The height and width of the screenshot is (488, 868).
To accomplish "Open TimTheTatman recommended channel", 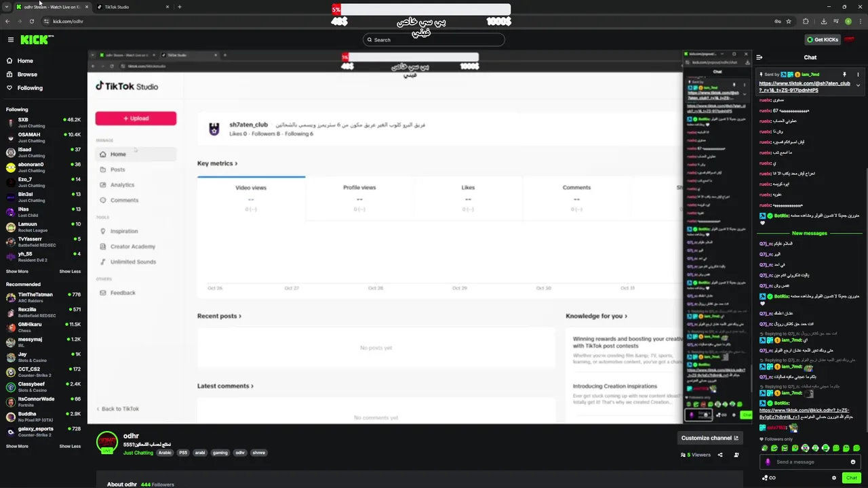I will [43, 297].
